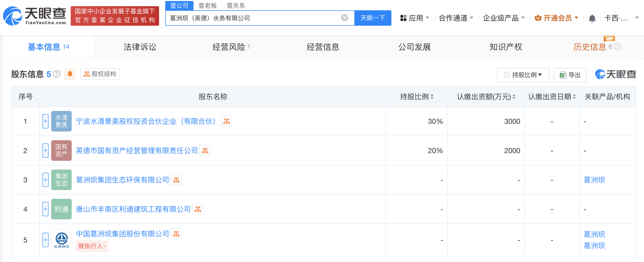Open 唐山市丰南区利通建筑工程有限公司 link
This screenshot has height=262, width=644.
pos(133,209)
